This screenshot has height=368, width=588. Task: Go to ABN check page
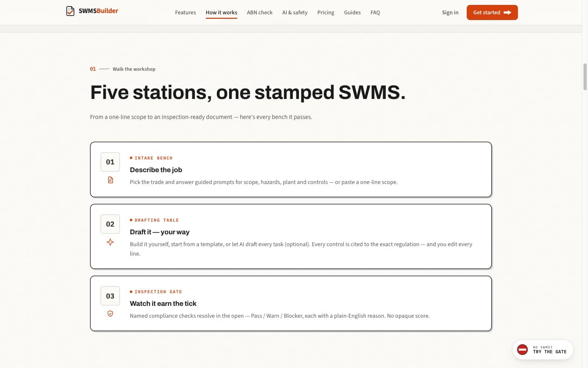260,13
